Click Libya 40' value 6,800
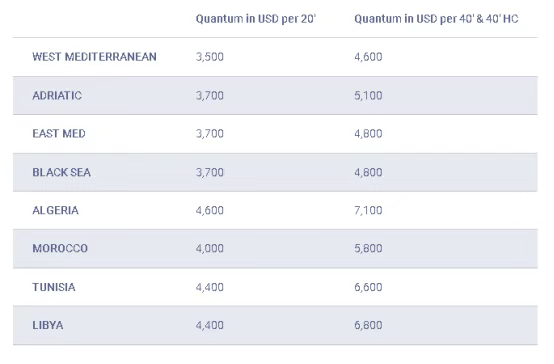The height and width of the screenshot is (364, 554). 369,325
